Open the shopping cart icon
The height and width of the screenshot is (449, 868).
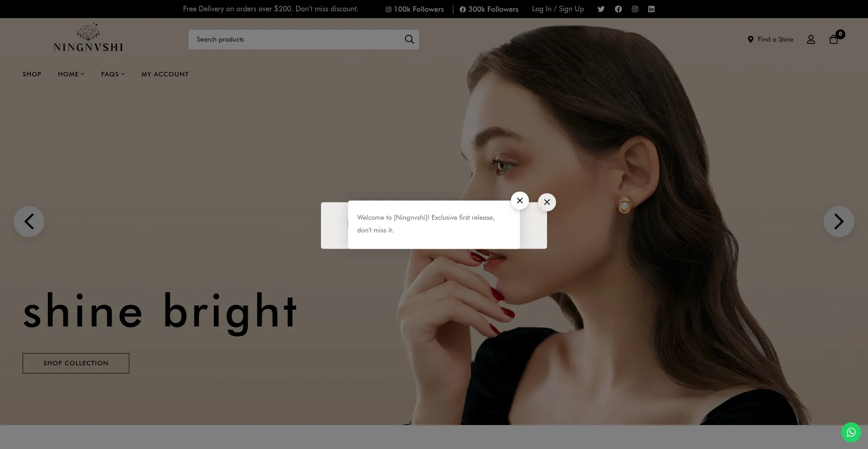tap(834, 39)
